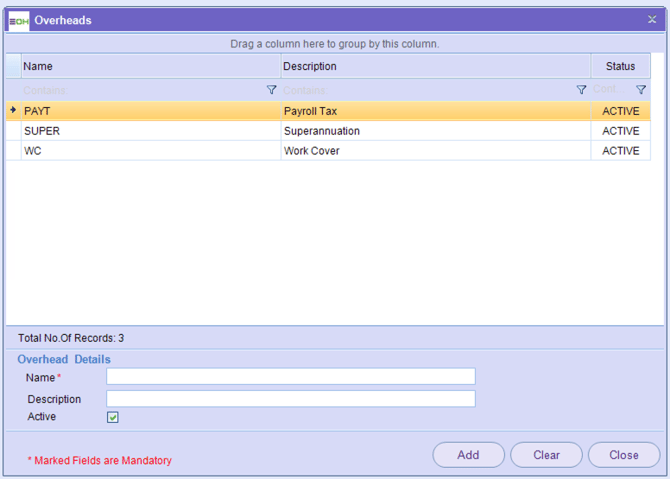The image size is (670, 479).
Task: Sort by the Name column header
Action: pos(150,66)
